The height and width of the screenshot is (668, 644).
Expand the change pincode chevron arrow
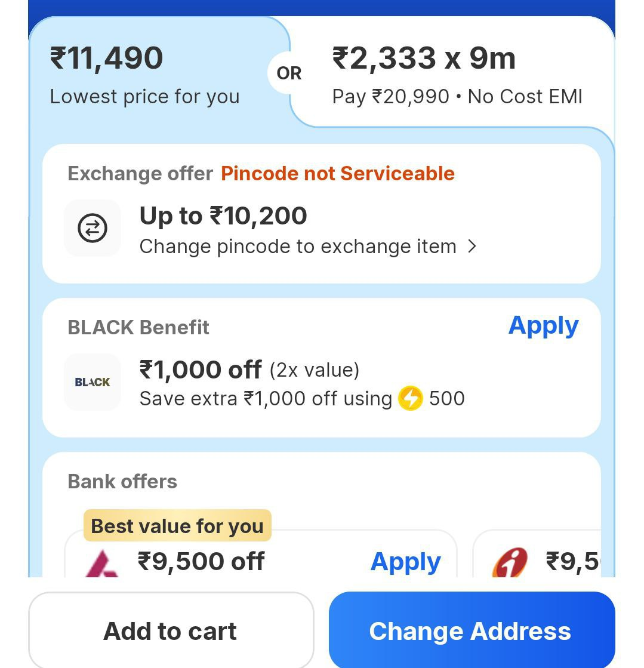point(472,247)
